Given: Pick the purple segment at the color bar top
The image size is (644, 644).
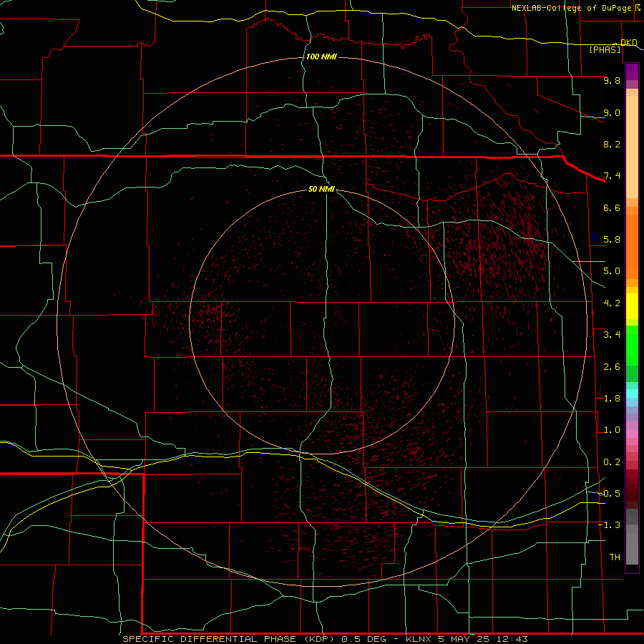Looking at the screenshot, I should coord(632,72).
